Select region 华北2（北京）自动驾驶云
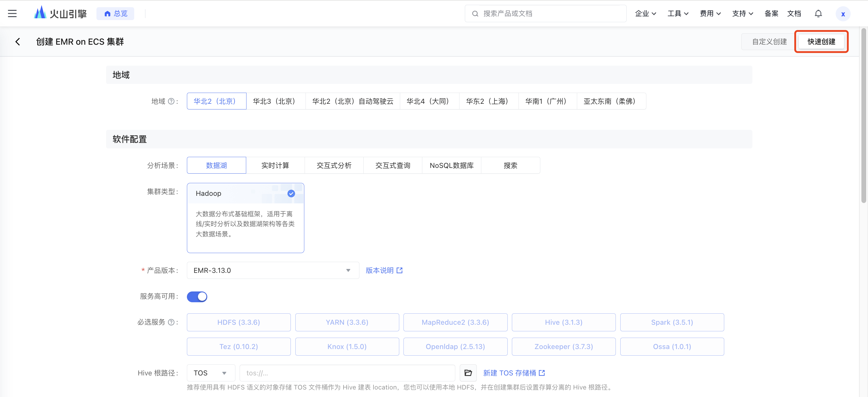 coord(353,101)
